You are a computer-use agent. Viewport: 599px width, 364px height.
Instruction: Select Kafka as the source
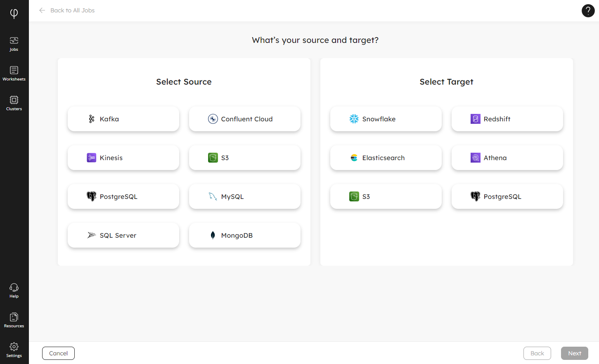pyautogui.click(x=123, y=119)
